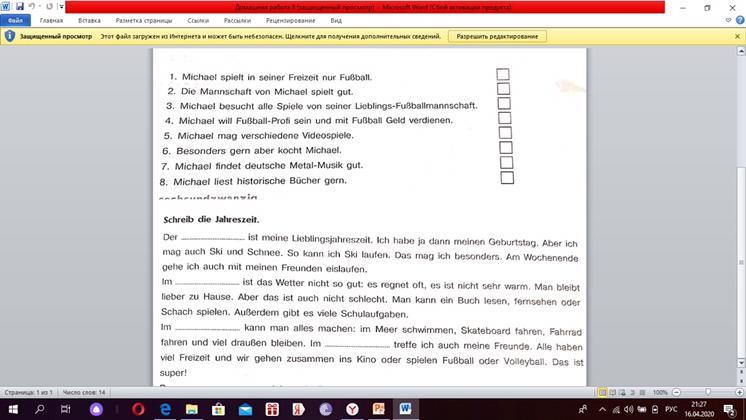
Task: Open the Рецензирование ribbon tab
Action: tap(290, 20)
